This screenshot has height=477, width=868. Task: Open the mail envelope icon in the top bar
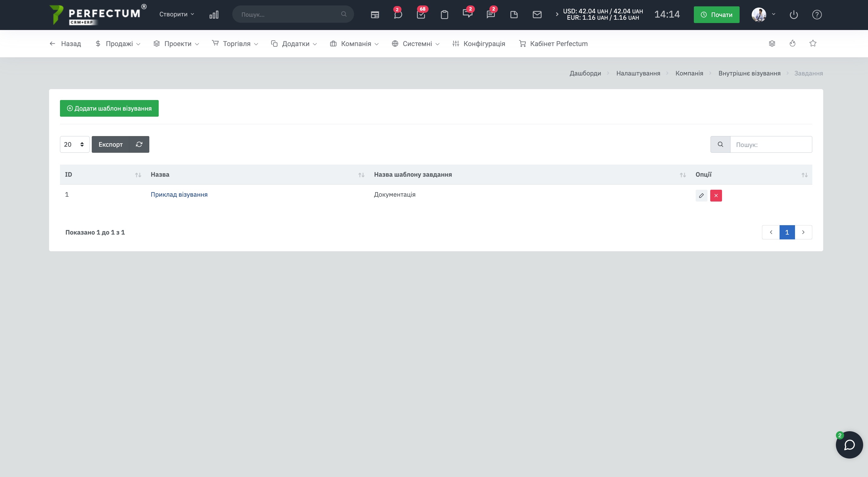click(x=537, y=15)
